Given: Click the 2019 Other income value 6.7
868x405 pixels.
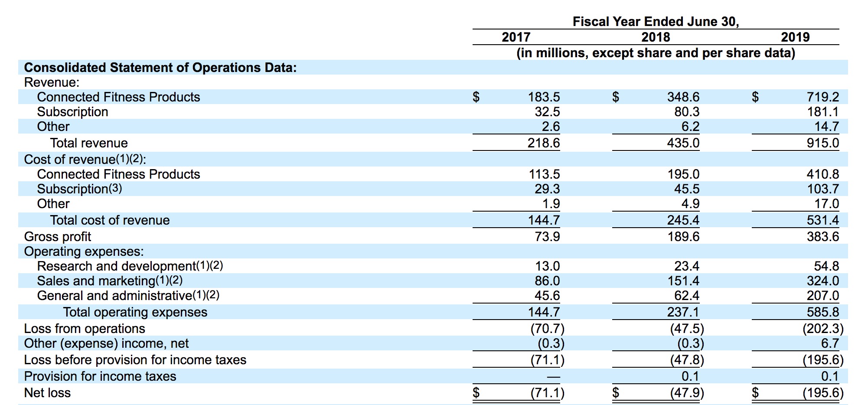Looking at the screenshot, I should (829, 343).
